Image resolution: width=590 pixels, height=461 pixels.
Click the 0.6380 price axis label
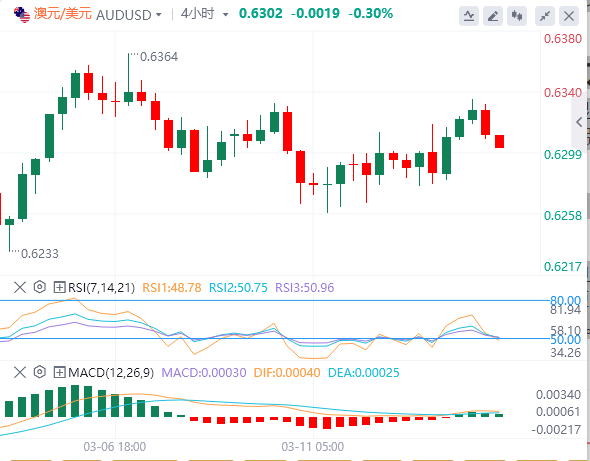pos(563,39)
